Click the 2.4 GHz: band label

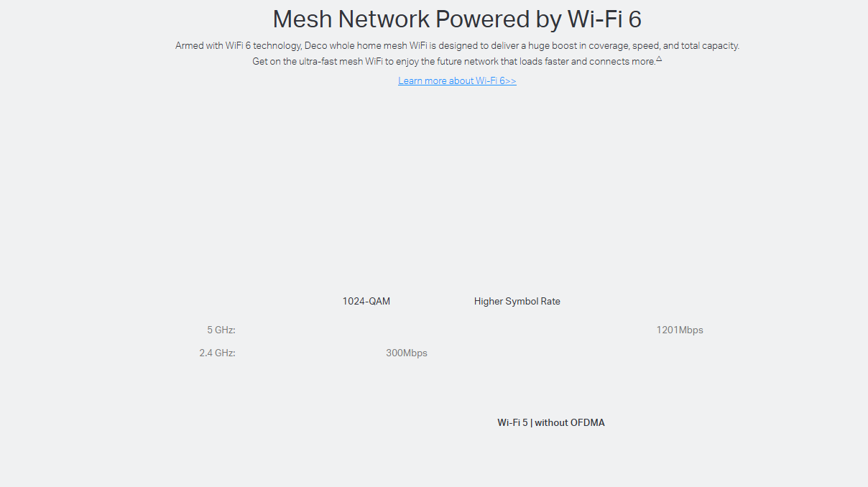click(217, 353)
